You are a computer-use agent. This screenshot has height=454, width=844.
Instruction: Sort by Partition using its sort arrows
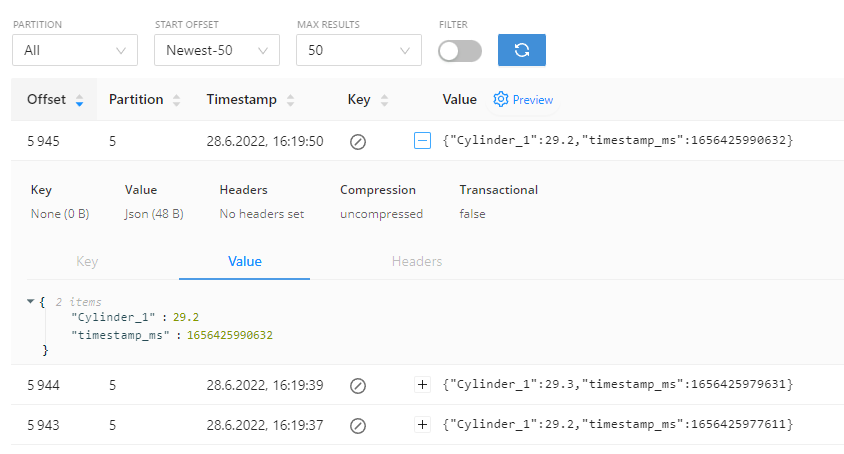tap(177, 100)
